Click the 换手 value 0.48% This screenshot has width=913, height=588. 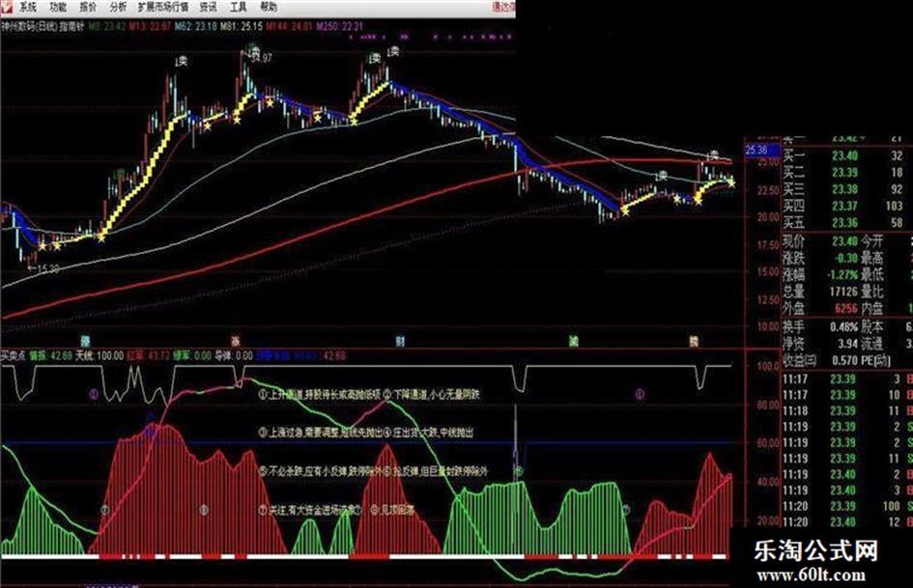click(844, 327)
